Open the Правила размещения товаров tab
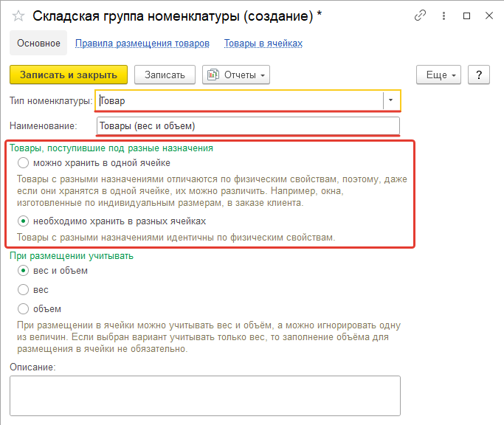Viewport: 504px width, 425px height. coord(142,44)
